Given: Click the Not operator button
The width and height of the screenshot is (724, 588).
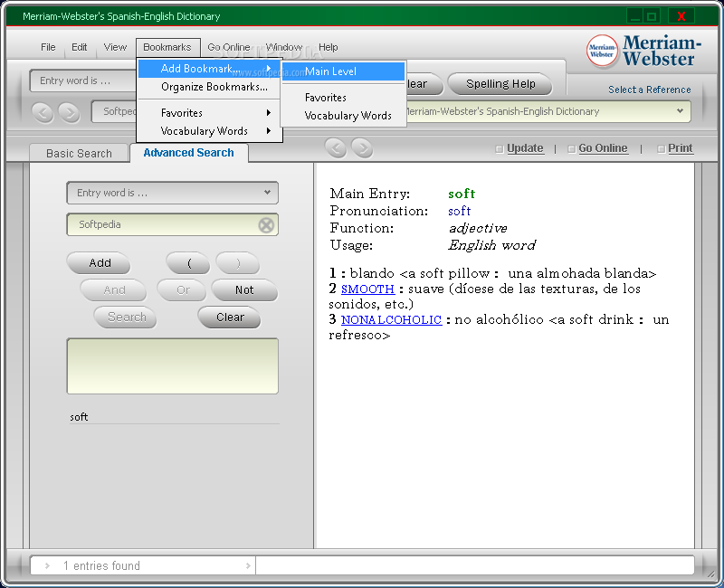Looking at the screenshot, I should [244, 290].
